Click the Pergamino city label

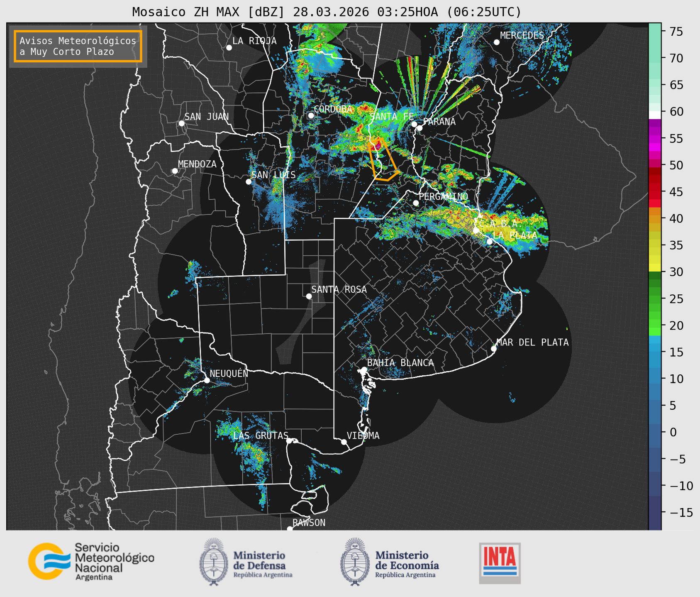(443, 196)
